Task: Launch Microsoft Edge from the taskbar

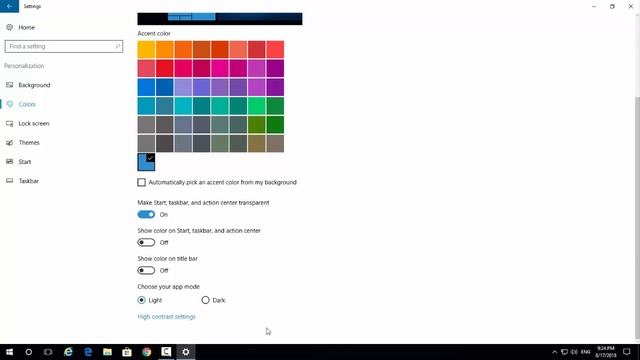Action: 88,352
